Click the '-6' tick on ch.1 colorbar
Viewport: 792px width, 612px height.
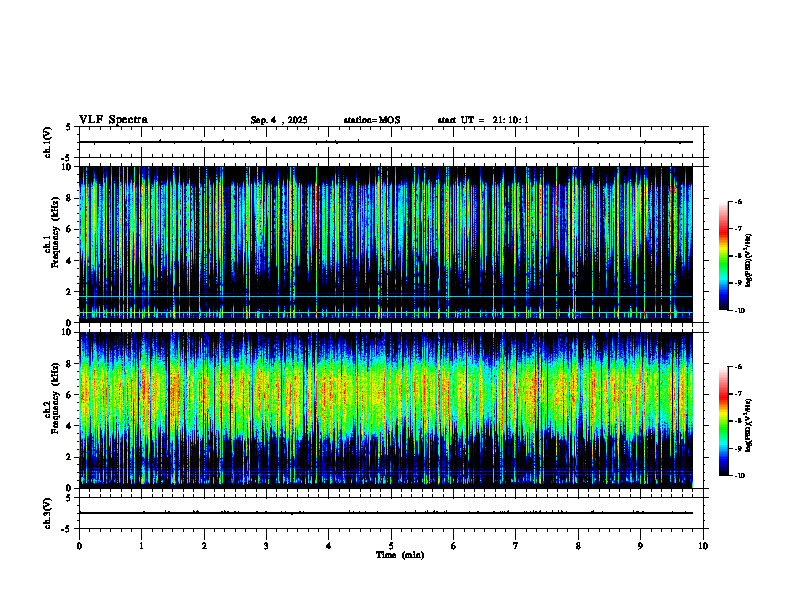coord(738,202)
